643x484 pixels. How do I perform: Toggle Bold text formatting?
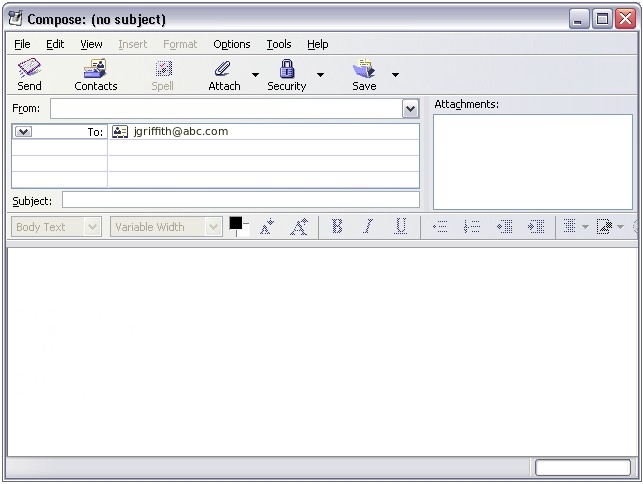[337, 227]
